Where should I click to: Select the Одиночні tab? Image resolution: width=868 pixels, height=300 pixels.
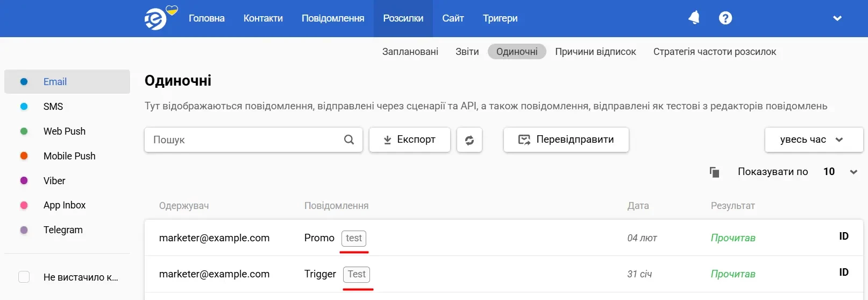(x=517, y=52)
